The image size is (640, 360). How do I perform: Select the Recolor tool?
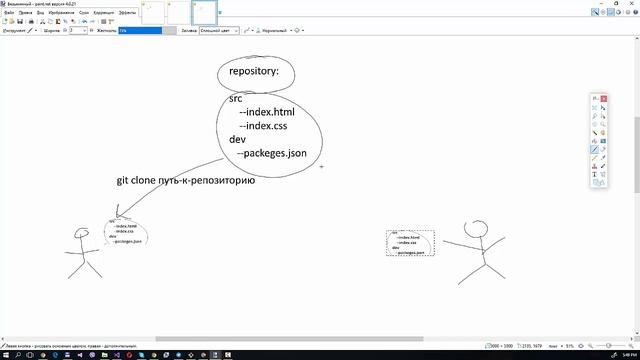click(603, 166)
